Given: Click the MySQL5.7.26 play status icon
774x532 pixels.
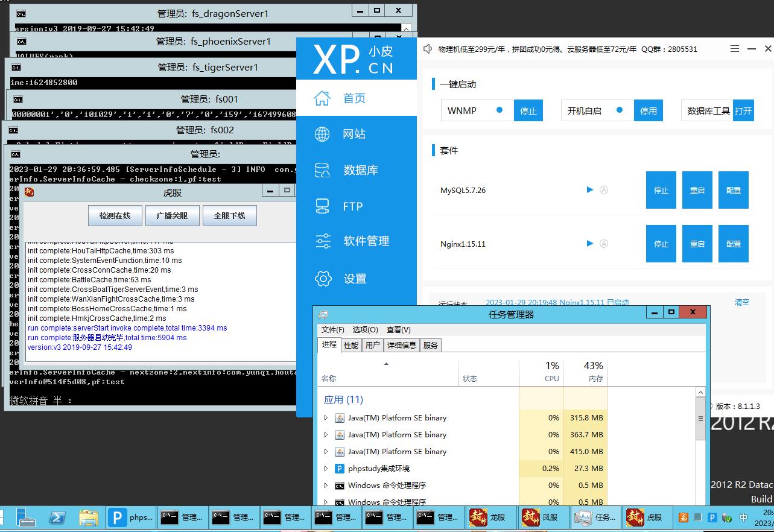Looking at the screenshot, I should pyautogui.click(x=590, y=190).
